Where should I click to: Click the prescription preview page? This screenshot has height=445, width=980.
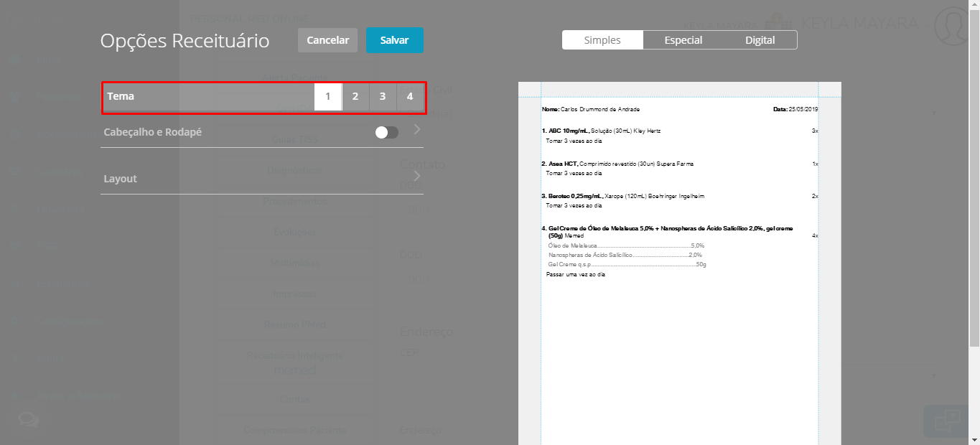coord(679,263)
